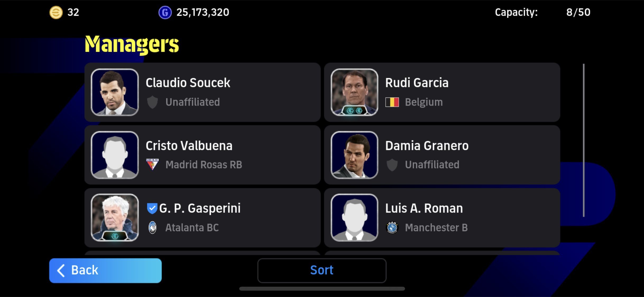The height and width of the screenshot is (297, 644).
Task: Select G. P. Gasperini's portrait photo
Action: [x=115, y=218]
